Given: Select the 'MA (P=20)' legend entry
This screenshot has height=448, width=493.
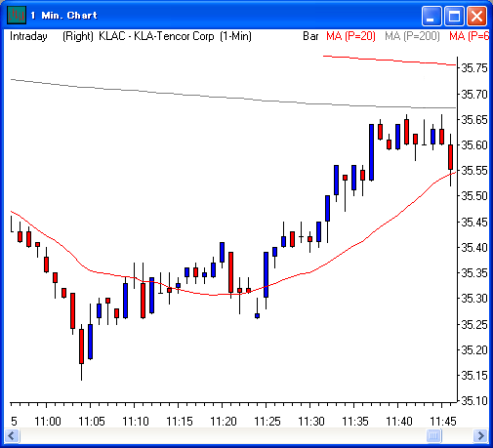Looking at the screenshot, I should pos(350,36).
